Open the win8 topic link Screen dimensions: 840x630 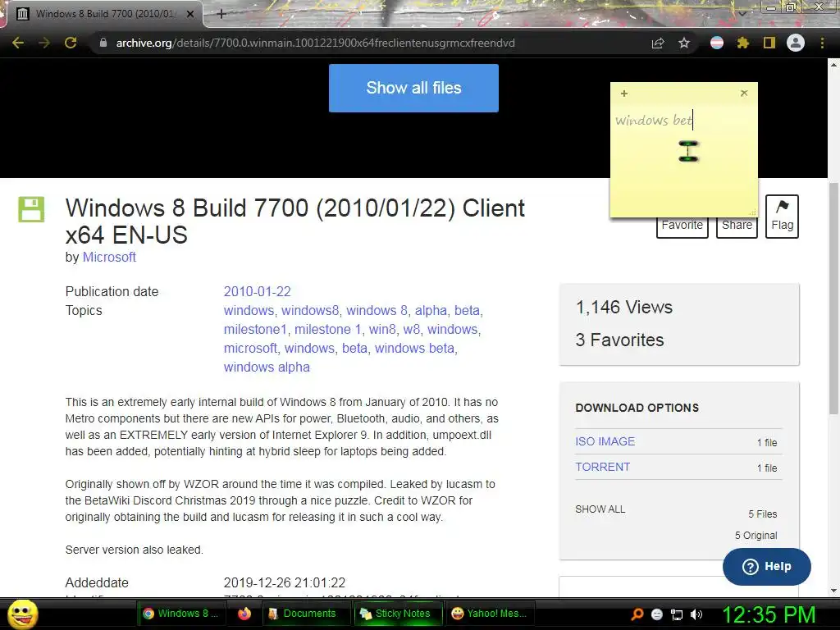[x=382, y=330]
